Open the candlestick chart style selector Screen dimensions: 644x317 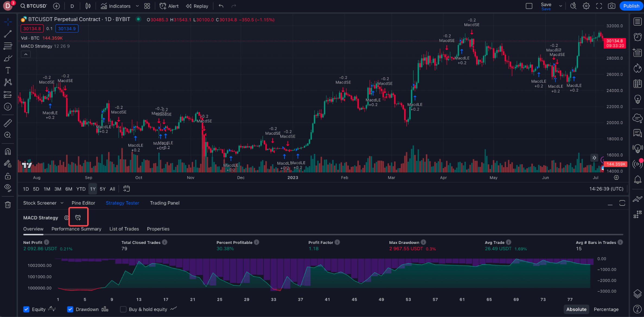[88, 6]
